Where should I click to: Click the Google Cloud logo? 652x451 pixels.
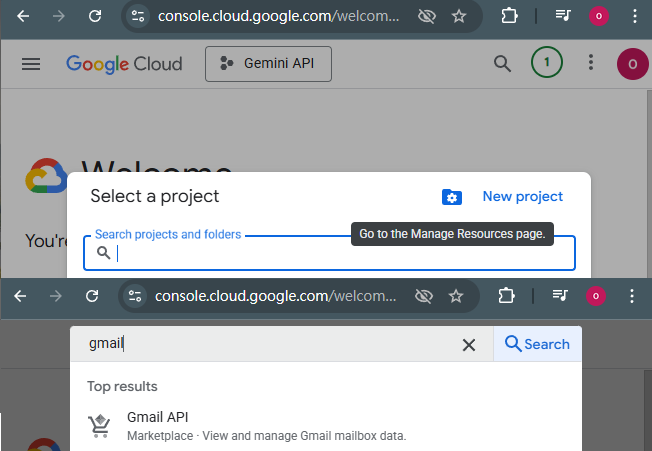[x=124, y=64]
